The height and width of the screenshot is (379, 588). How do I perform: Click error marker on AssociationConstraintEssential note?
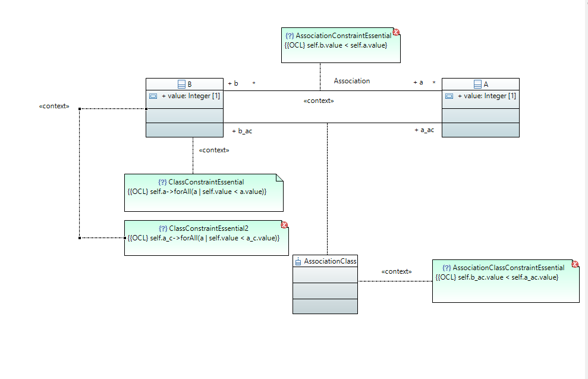click(x=396, y=32)
